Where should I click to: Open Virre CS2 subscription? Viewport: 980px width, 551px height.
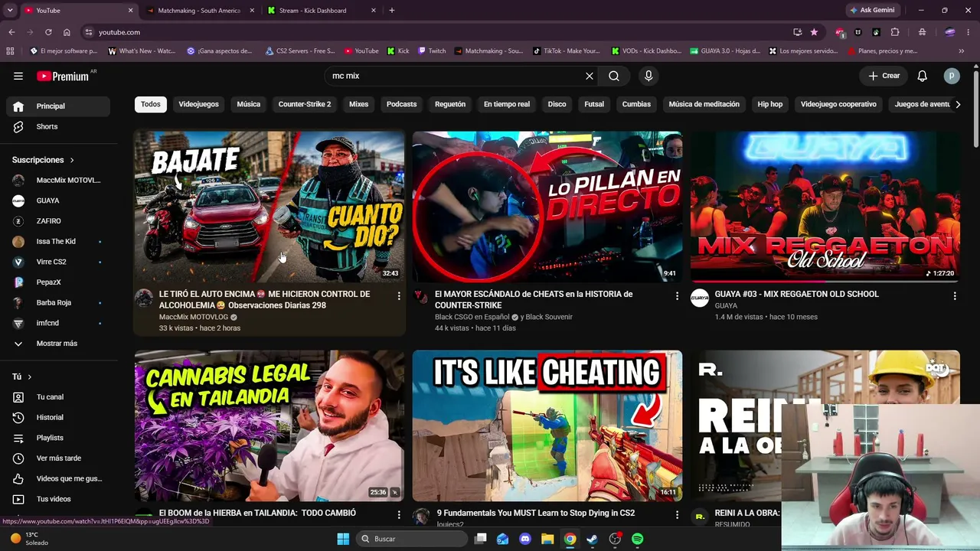(x=58, y=262)
